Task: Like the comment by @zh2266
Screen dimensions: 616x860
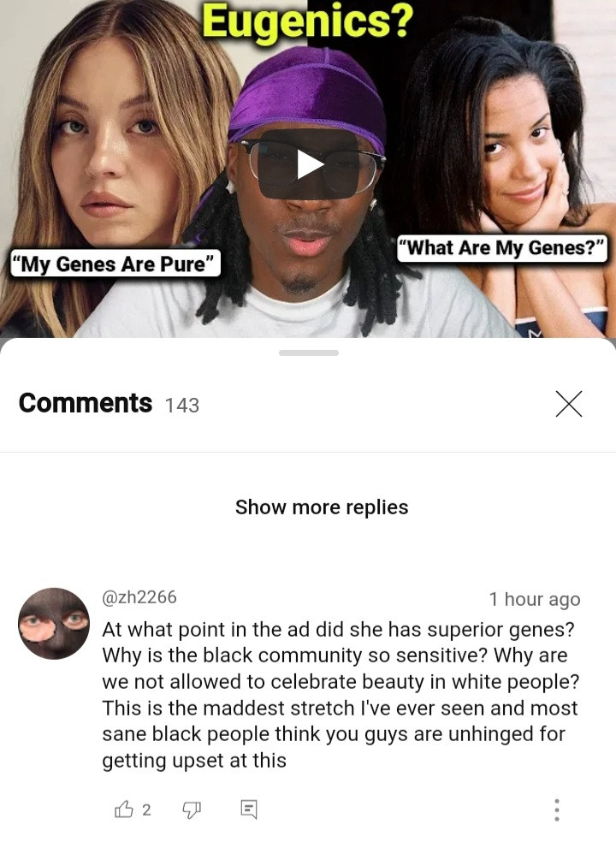Action: coord(123,809)
